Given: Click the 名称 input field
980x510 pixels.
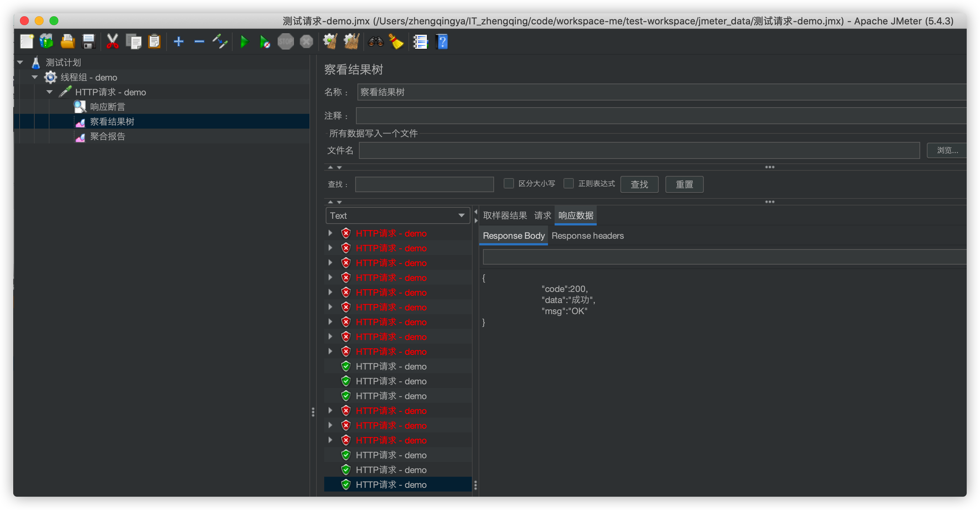Looking at the screenshot, I should (662, 92).
